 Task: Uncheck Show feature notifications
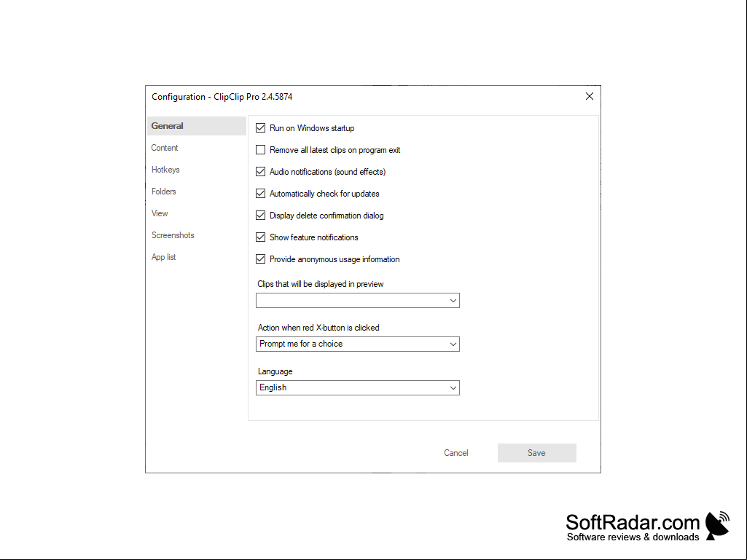tap(261, 237)
